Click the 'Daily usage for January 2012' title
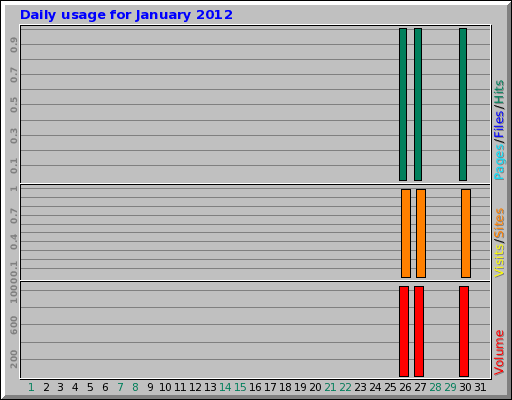This screenshot has width=512, height=400. pyautogui.click(x=126, y=15)
